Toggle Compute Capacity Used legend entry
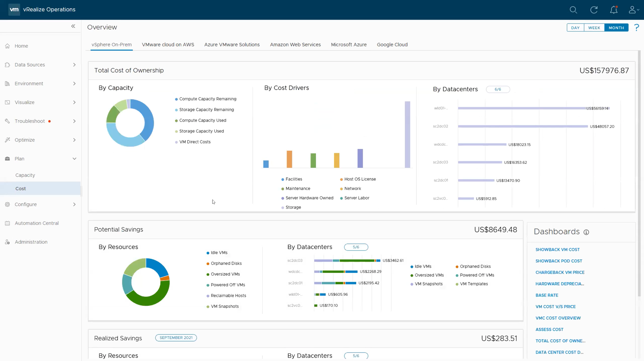The image size is (644, 361). (200, 121)
